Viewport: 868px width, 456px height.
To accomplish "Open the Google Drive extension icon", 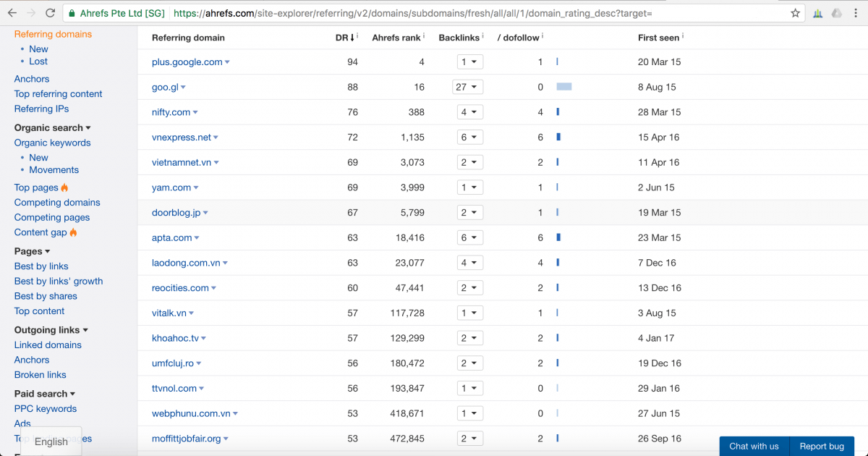I will (x=837, y=13).
